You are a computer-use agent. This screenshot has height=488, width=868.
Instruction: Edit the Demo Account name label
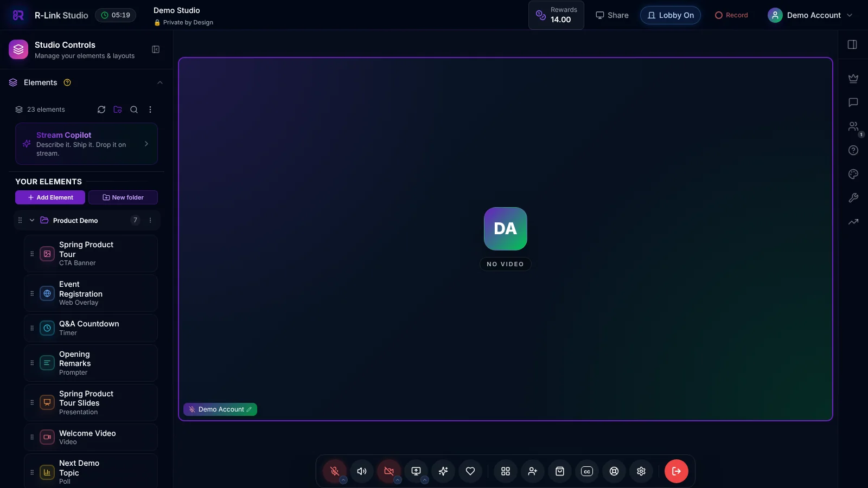click(x=249, y=409)
